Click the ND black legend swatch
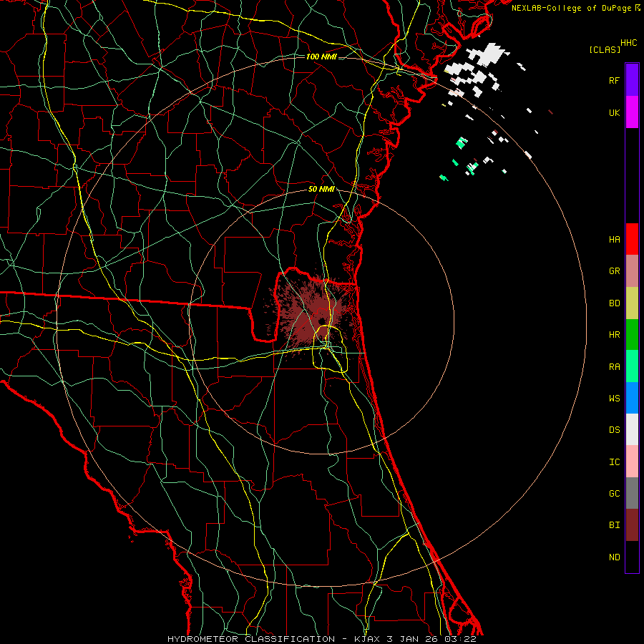Viewport: 644px width, 644px height. [632, 557]
